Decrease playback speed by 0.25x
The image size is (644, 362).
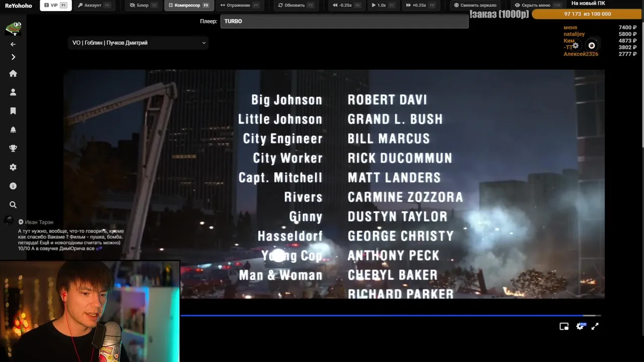tap(347, 5)
